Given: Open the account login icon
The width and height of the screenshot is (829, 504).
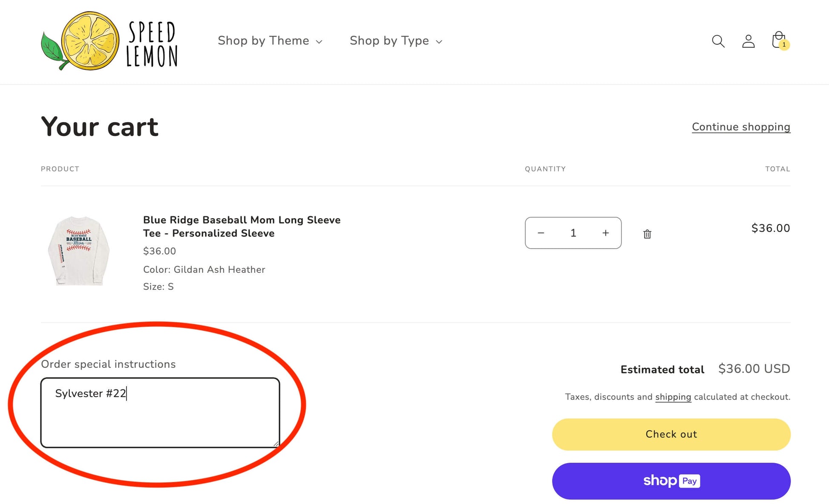Looking at the screenshot, I should (748, 41).
